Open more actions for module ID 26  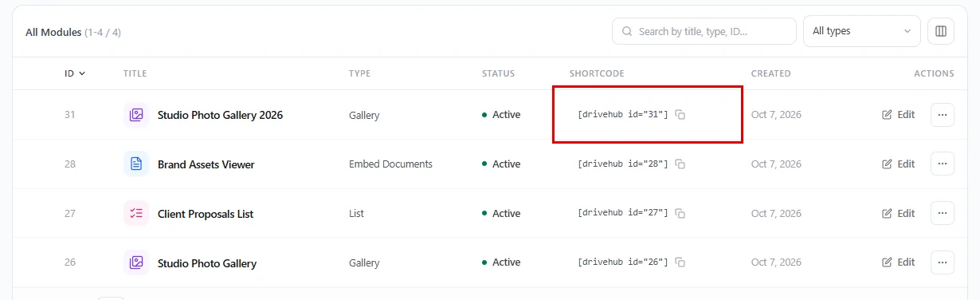coord(942,262)
